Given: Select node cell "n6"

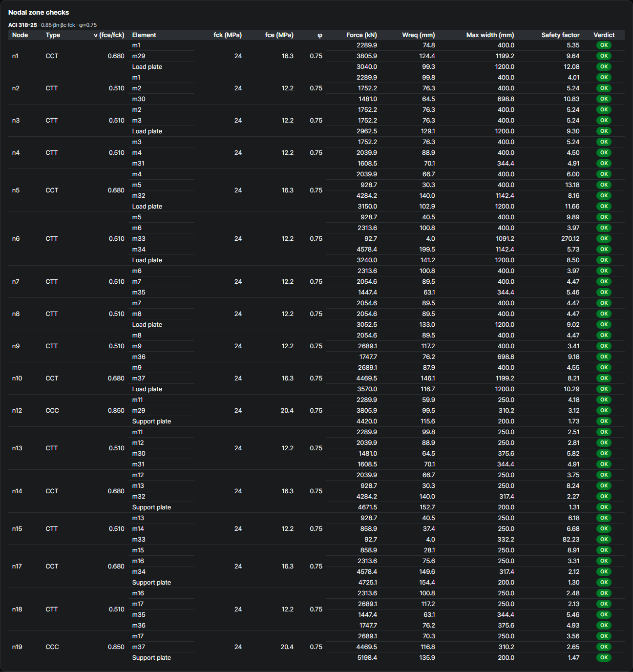Looking at the screenshot, I should pyautogui.click(x=16, y=239).
